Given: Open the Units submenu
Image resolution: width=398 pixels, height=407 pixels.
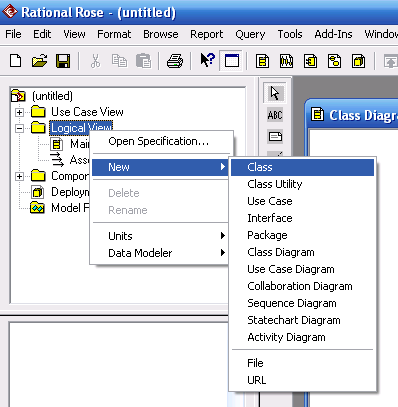Looking at the screenshot, I should coord(159,236).
